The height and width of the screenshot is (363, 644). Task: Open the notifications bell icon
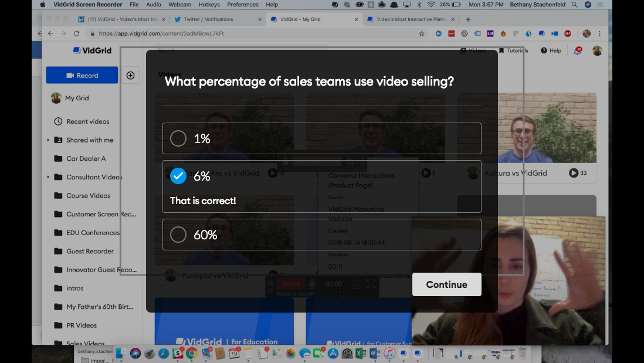coord(578,50)
